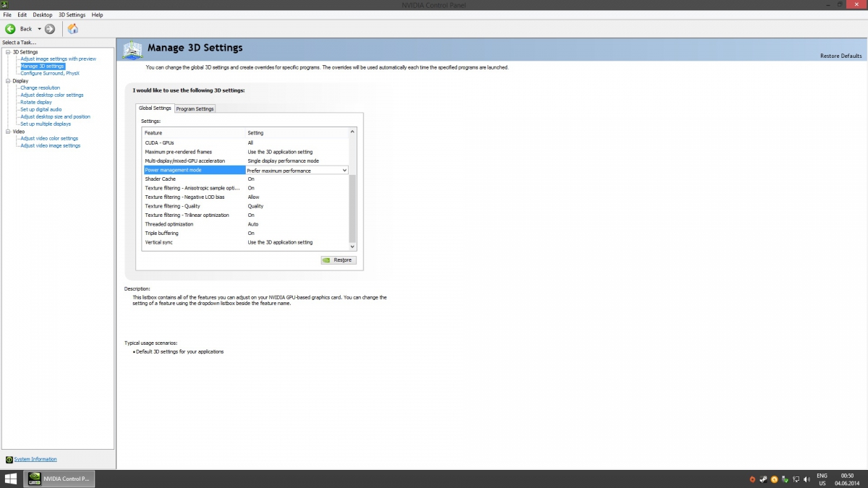Open Adjust desktop size and position
This screenshot has width=868, height=488.
(56, 116)
